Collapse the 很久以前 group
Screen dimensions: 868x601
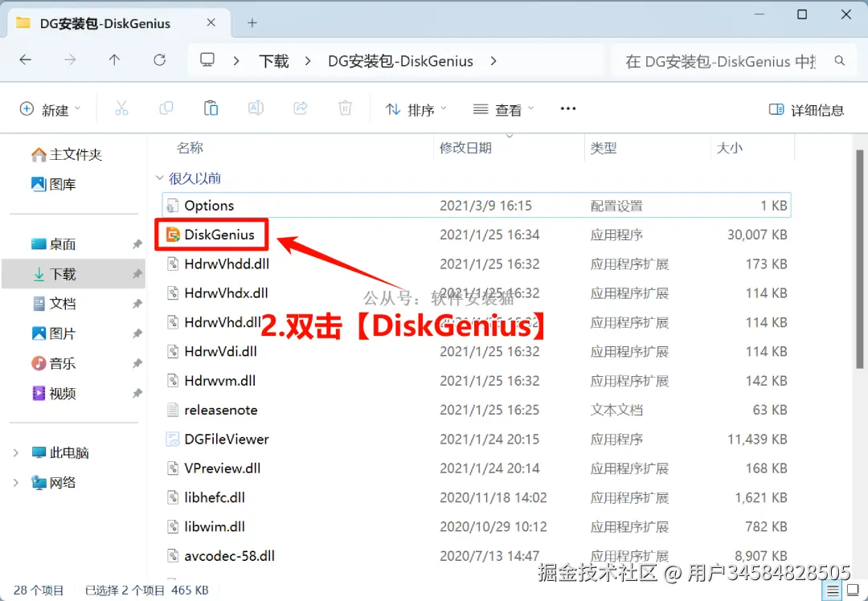point(159,178)
